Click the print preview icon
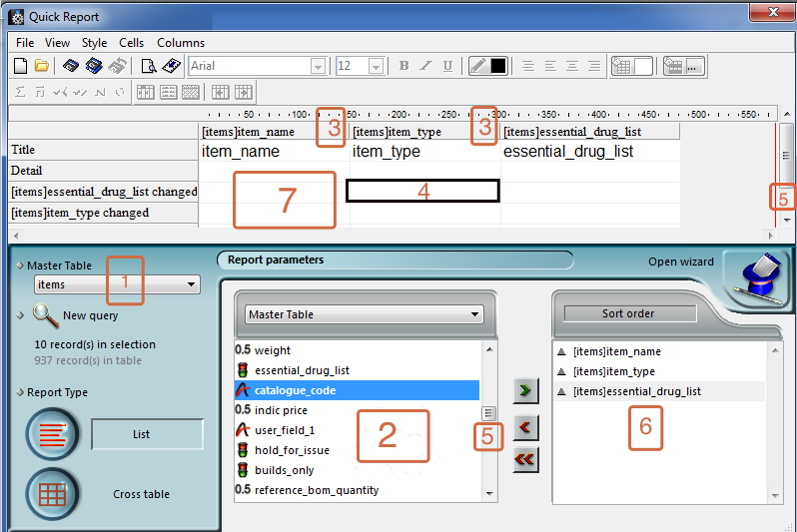Screen dimensions: 797x532 148,66
